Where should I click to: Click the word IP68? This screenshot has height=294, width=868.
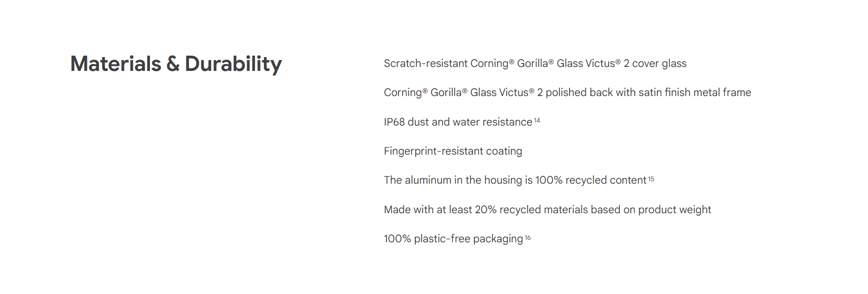pos(394,122)
